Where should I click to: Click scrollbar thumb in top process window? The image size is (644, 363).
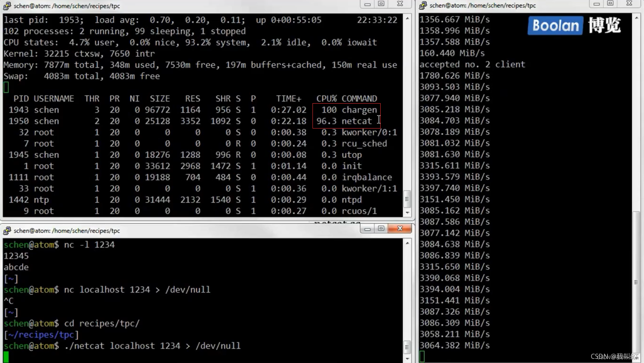coord(407,199)
